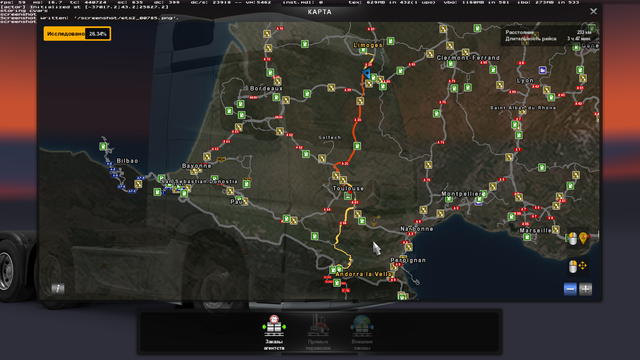Select Toulouse city label on the map
Viewport: 640px width, 360px height.
[x=348, y=189]
